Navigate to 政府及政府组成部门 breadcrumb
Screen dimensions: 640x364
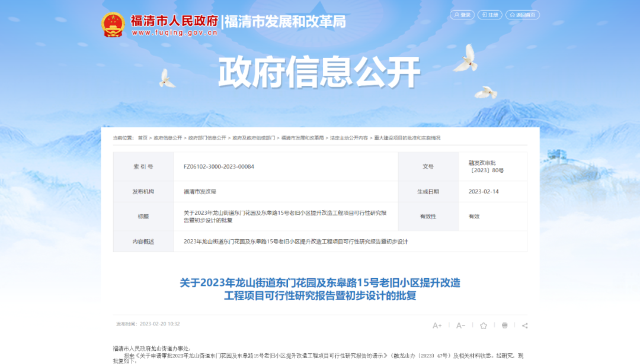coord(254,138)
